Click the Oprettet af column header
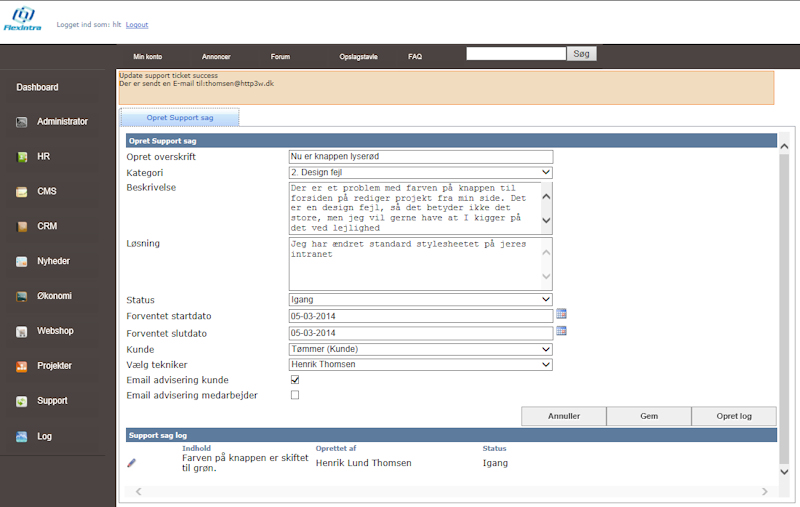 336,448
